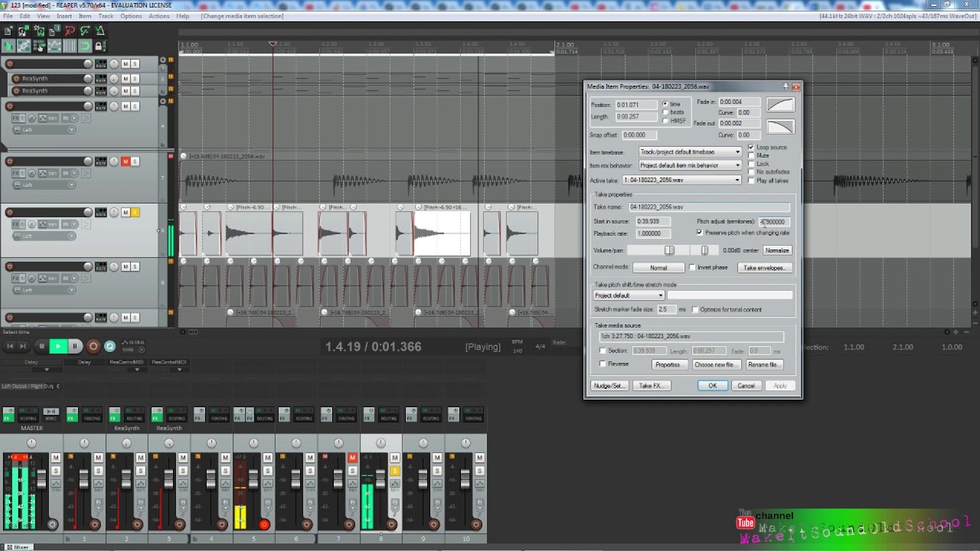The image size is (980, 551).
Task: Check the Play all takes checkbox
Action: 751,181
